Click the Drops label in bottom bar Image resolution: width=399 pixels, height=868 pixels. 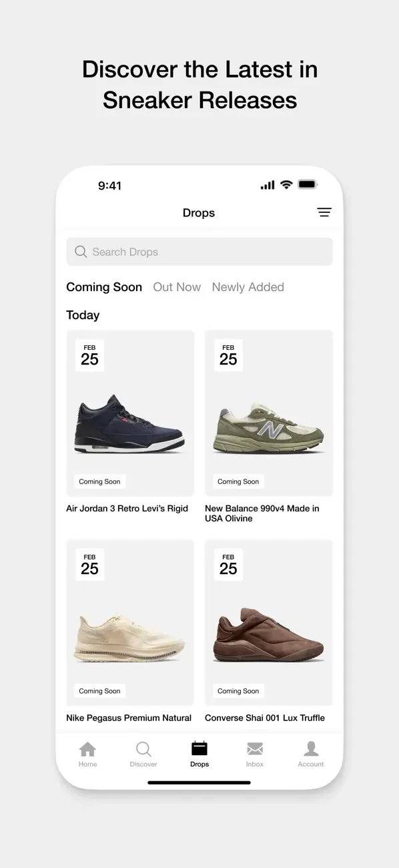199,765
